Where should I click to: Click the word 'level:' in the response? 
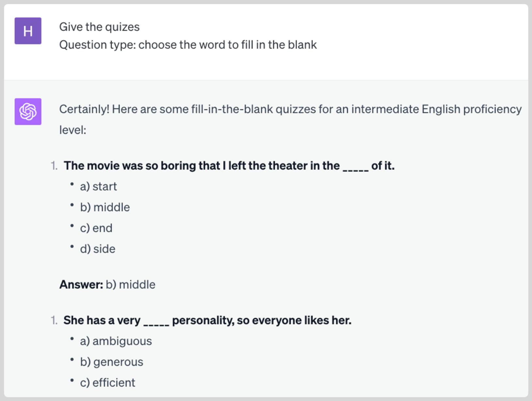(73, 130)
